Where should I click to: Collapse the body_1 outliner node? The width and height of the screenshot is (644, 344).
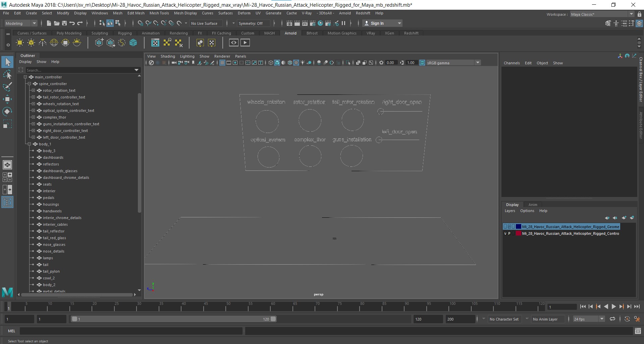(29, 144)
